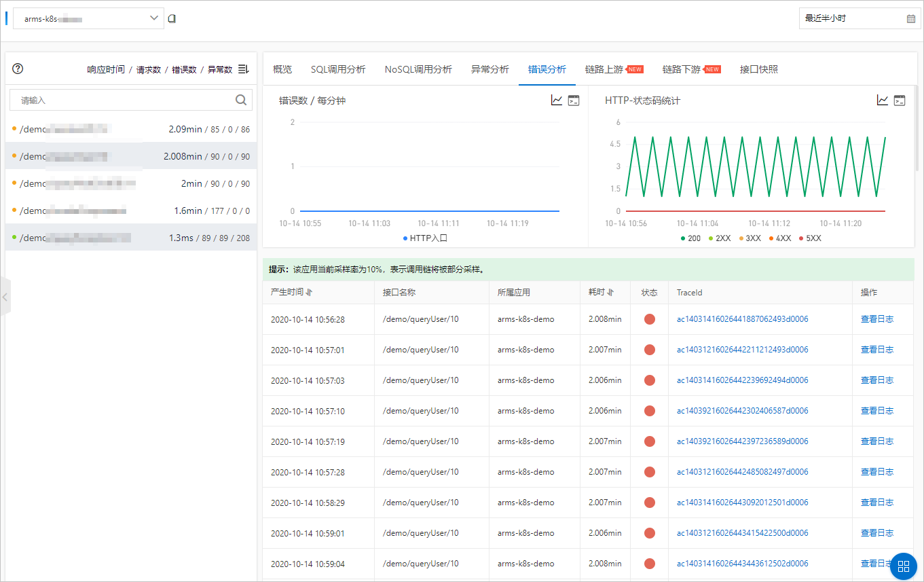Open line chart icon for HTTP-状态码统计
Screen dimensions: 924x582
point(883,101)
